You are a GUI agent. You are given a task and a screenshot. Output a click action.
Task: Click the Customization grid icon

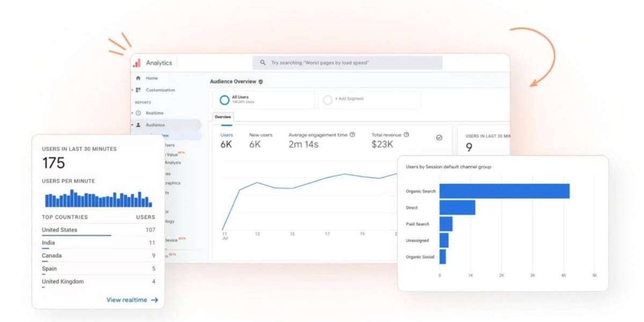tap(138, 90)
